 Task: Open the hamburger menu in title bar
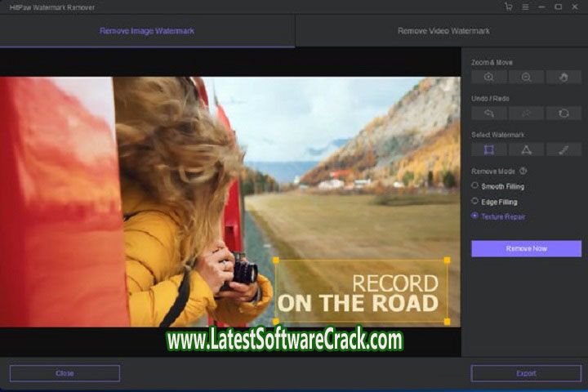tap(525, 7)
